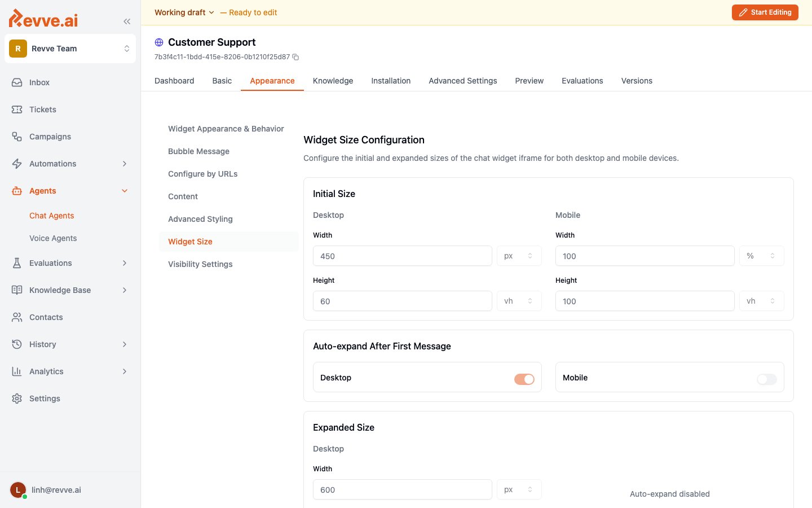This screenshot has height=508, width=812.
Task: Open Initial mobile width unit dropdown (%)
Action: [x=762, y=256]
